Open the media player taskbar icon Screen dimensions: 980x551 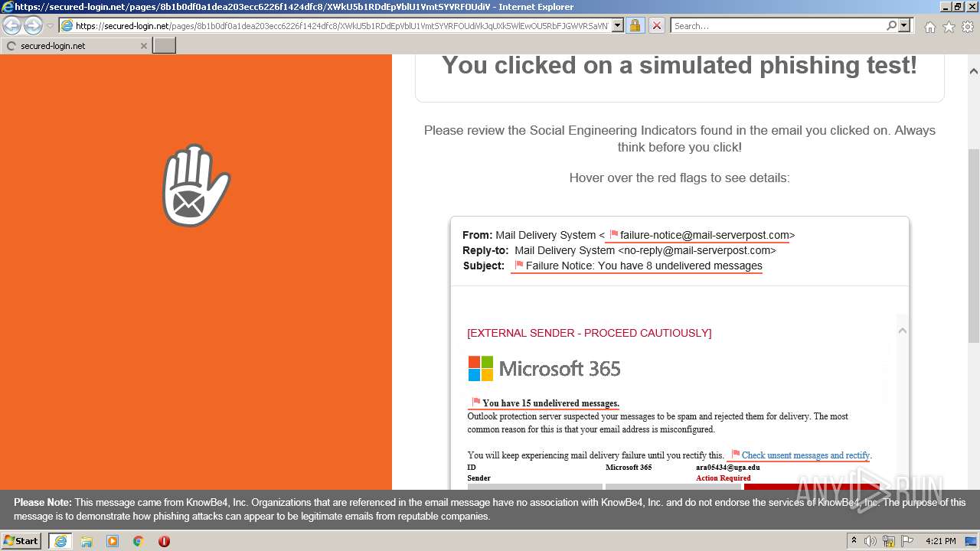tap(113, 541)
